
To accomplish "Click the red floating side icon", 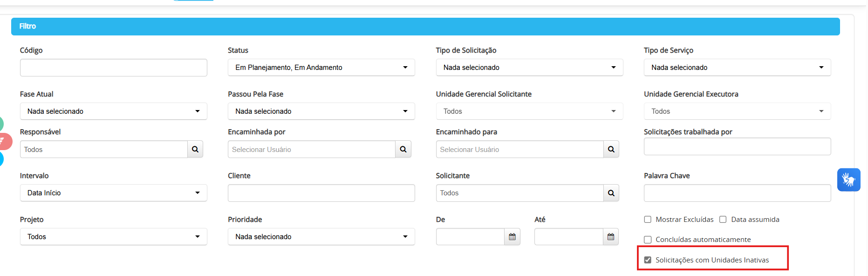I will point(5,141).
